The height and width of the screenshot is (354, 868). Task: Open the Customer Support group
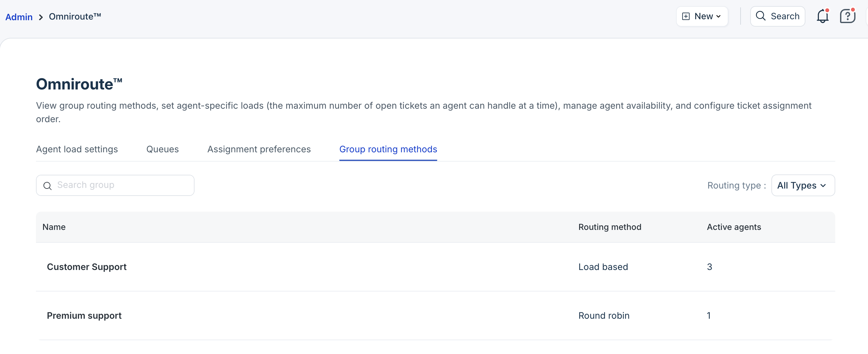coord(87,267)
